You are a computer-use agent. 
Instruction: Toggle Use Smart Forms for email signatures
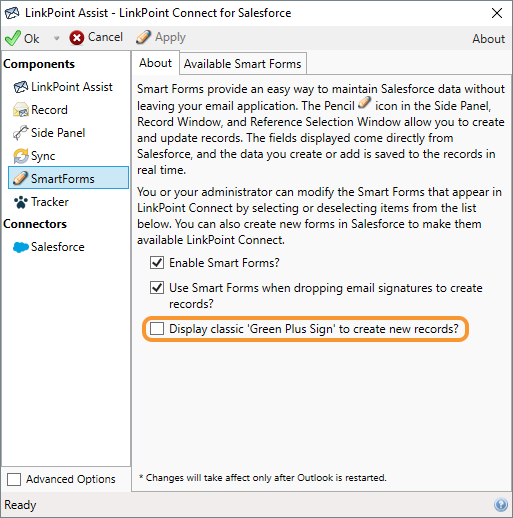(x=157, y=288)
